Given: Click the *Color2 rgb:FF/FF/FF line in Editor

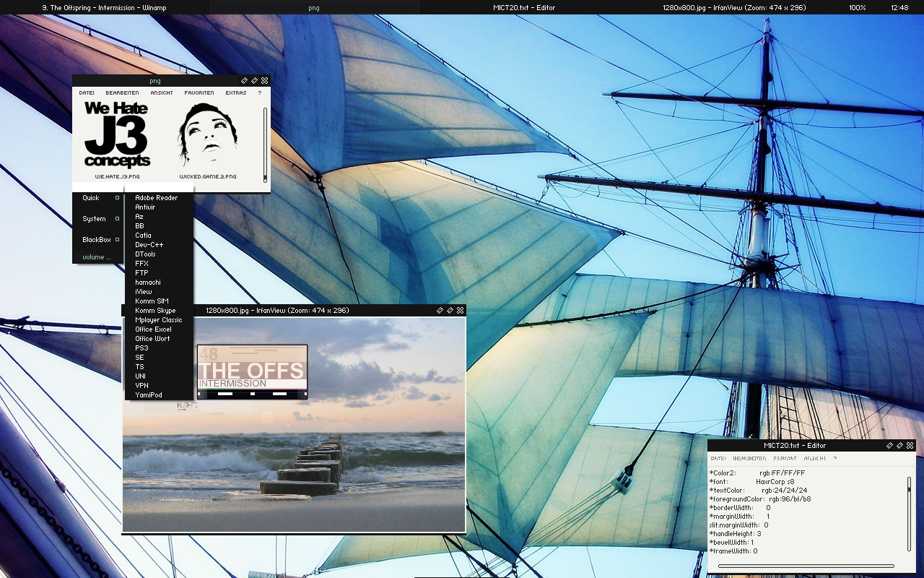Looking at the screenshot, I should 757,473.
